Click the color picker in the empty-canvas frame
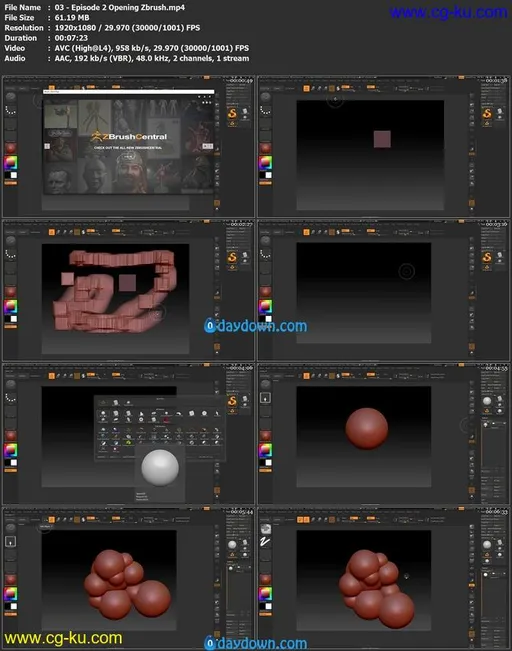The image size is (512, 651). click(x=266, y=306)
